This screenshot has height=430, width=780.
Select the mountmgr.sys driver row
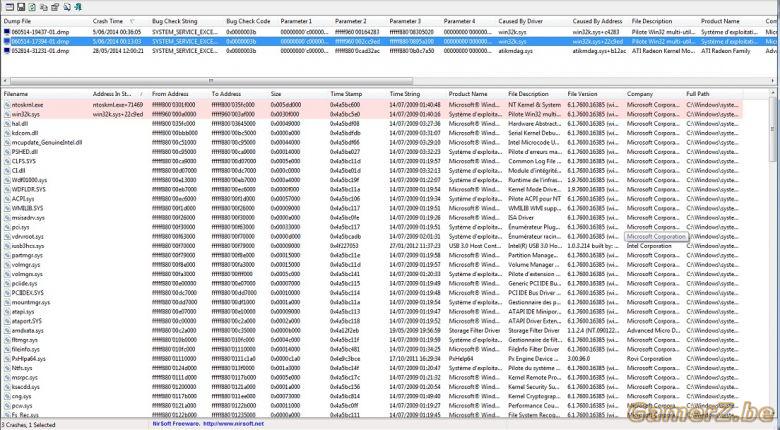[372, 303]
